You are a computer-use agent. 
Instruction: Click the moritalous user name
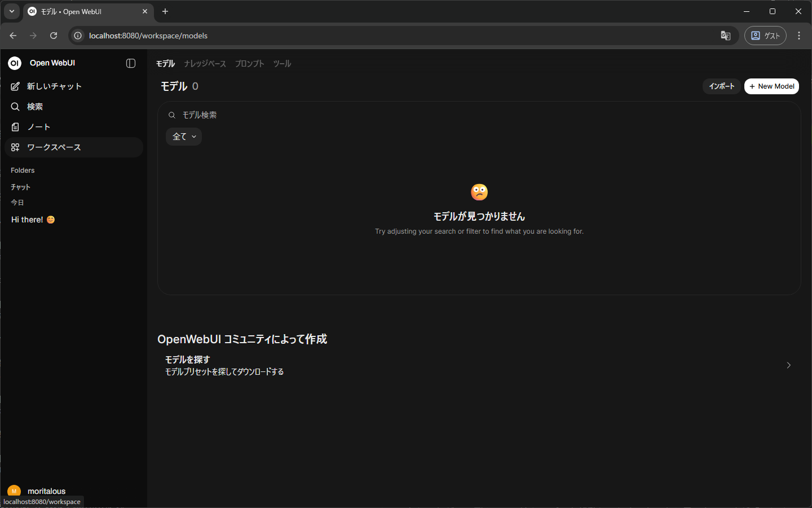(47, 491)
